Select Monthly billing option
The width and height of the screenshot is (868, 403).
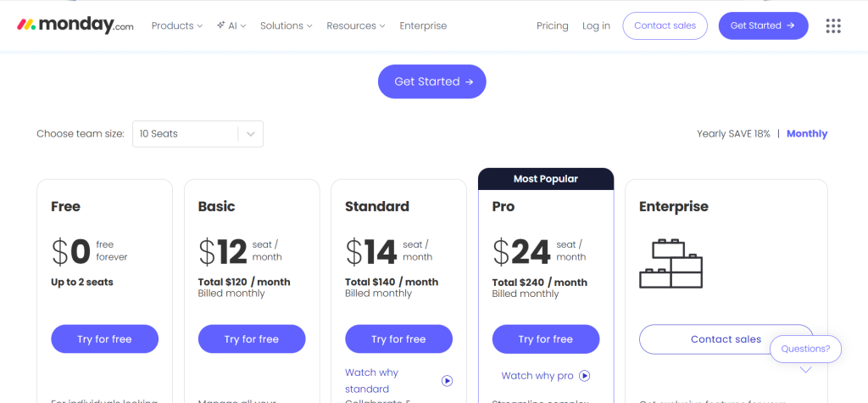tap(807, 134)
